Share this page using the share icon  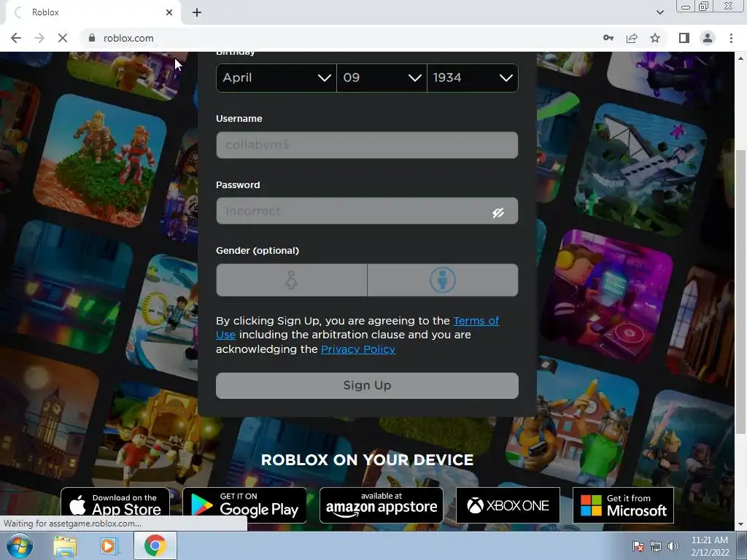pos(632,38)
